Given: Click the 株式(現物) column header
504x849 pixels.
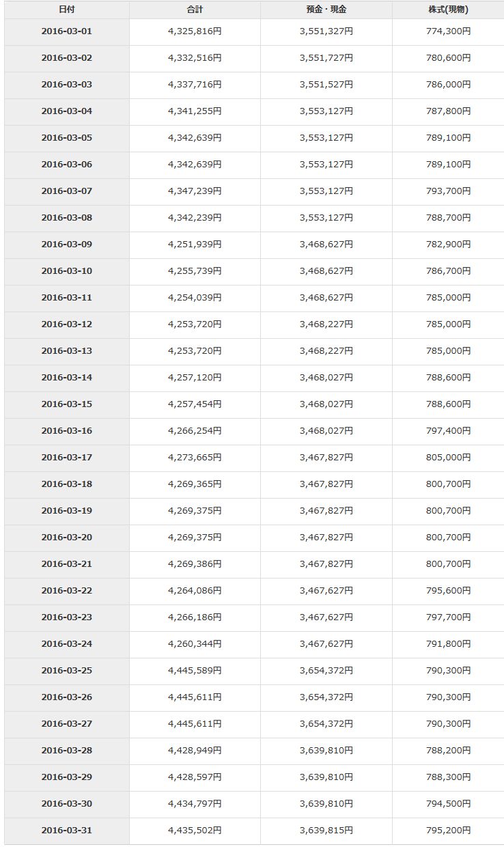Looking at the screenshot, I should coord(449,10).
